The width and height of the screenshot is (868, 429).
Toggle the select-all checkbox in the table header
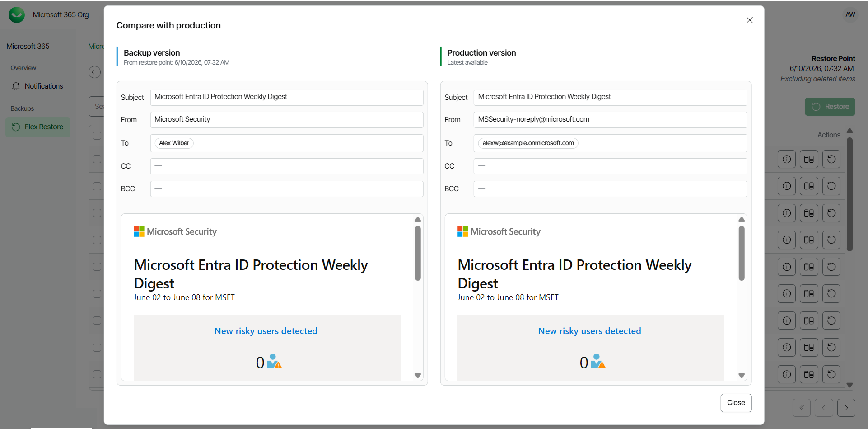97,135
